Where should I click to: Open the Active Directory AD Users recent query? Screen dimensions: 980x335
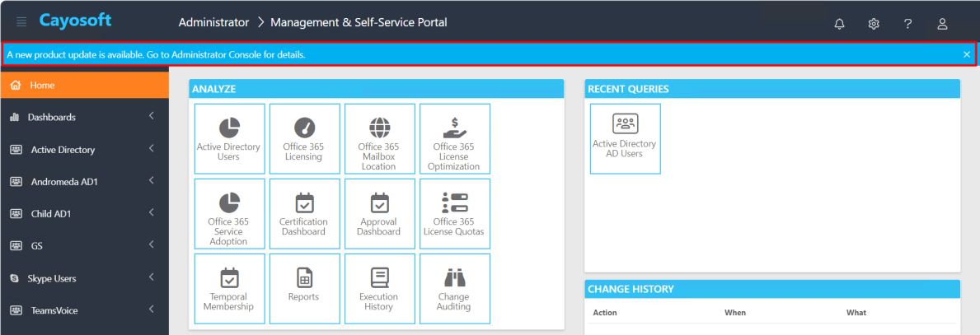point(625,138)
